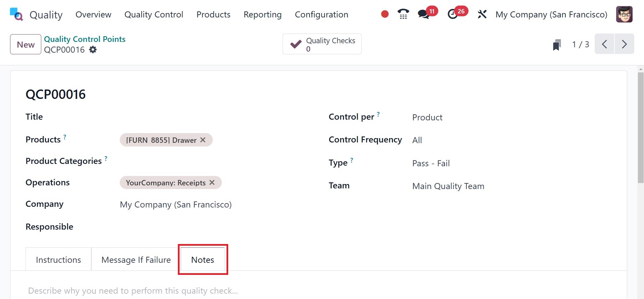Click the debug tools wrench icon

pos(482,14)
